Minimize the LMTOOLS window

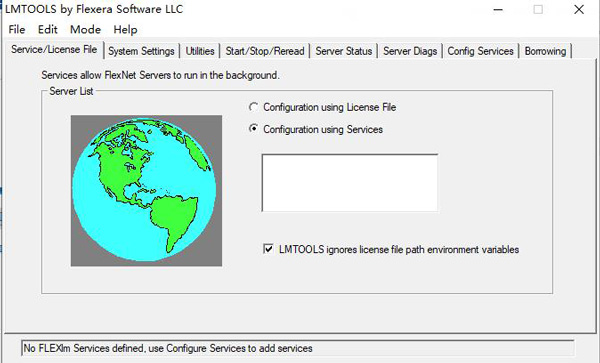coord(498,9)
